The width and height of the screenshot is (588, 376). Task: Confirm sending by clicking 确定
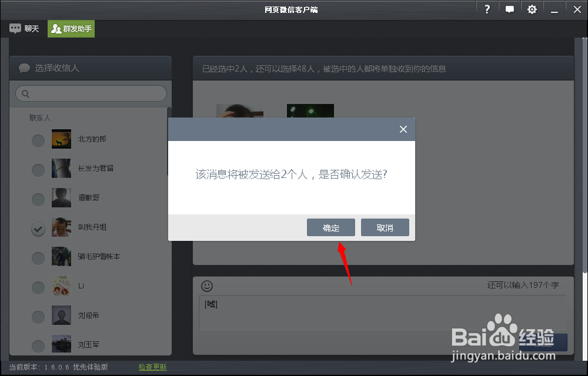tap(330, 227)
